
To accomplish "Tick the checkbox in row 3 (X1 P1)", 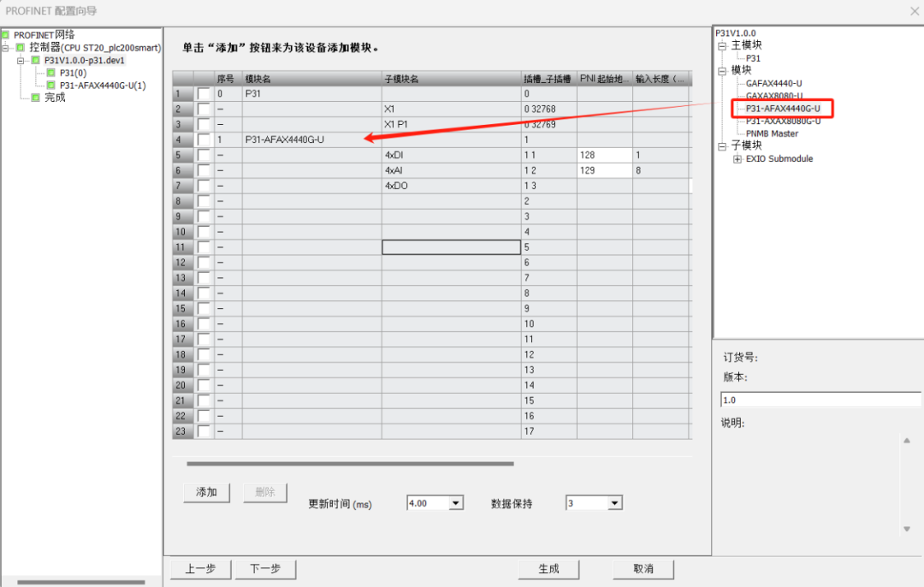I will click(204, 124).
